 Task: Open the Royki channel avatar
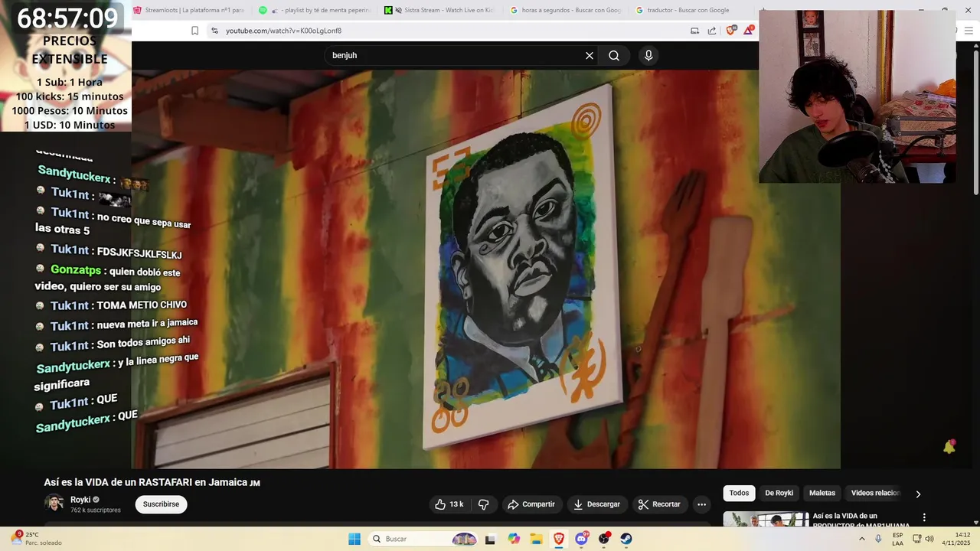click(54, 503)
